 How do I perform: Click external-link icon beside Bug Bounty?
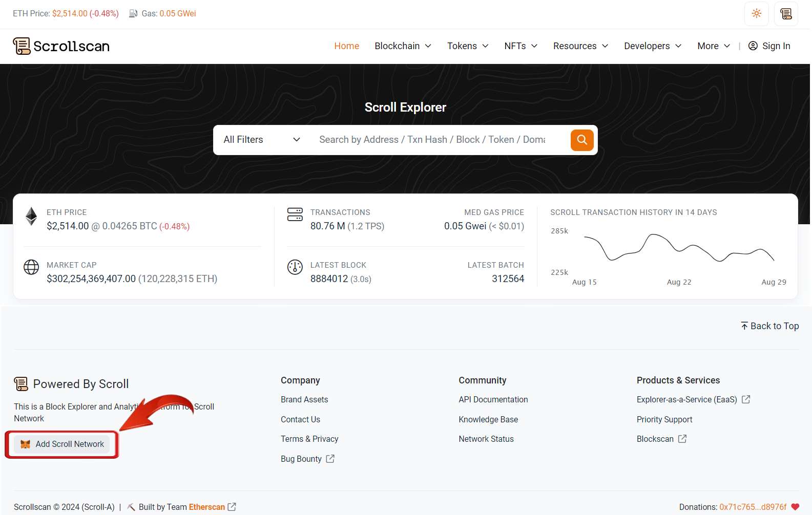[330, 459]
